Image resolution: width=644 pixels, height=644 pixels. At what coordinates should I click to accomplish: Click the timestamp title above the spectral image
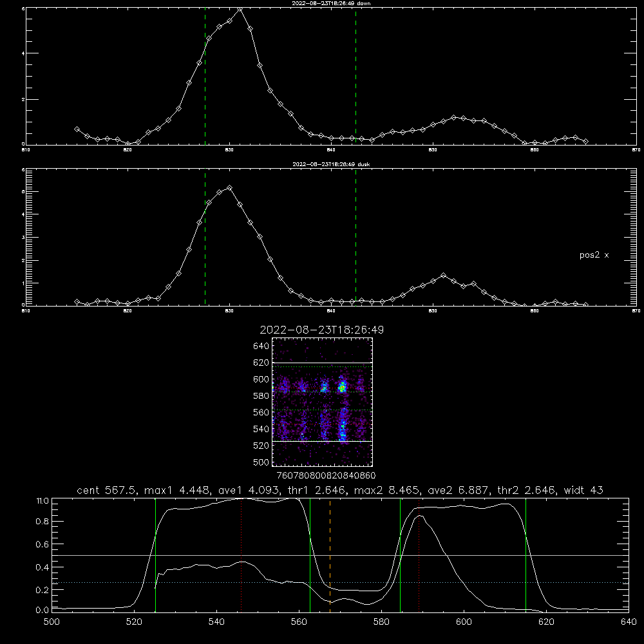321,330
